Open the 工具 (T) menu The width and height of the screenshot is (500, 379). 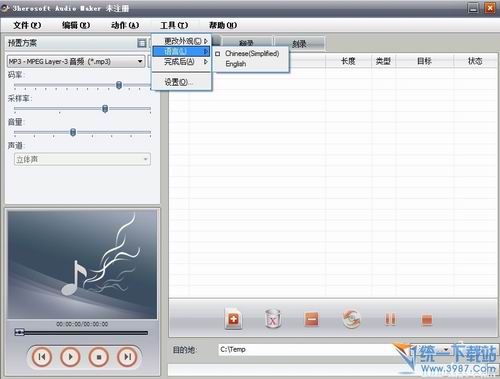pos(174,25)
